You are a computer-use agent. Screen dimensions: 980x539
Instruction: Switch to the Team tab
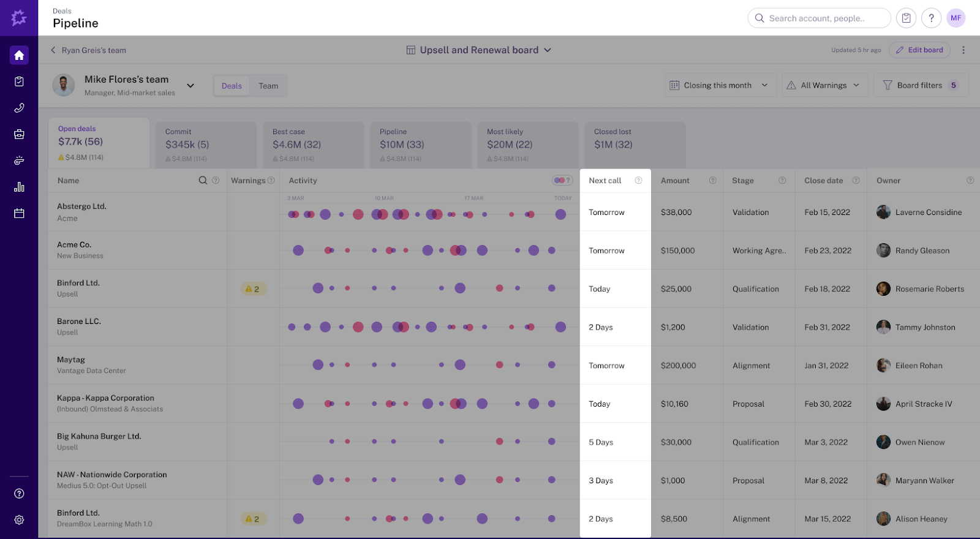tap(268, 86)
